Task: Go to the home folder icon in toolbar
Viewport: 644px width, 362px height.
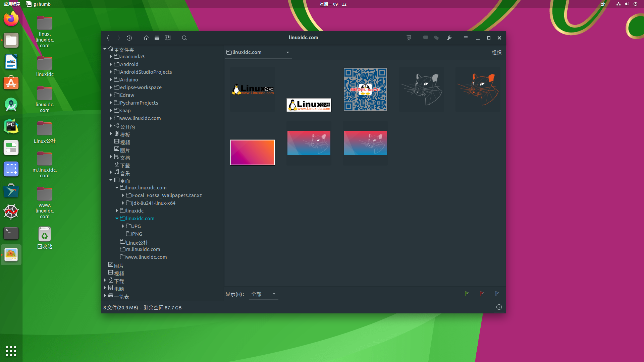Action: pos(146,38)
